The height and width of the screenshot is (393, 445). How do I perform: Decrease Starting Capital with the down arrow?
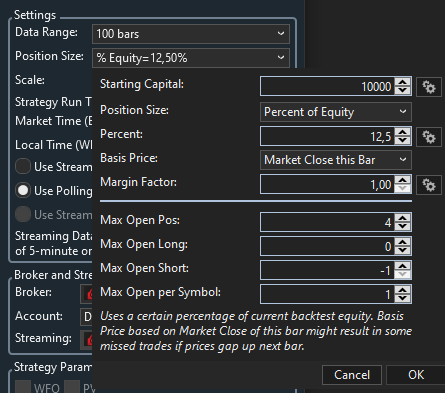(x=403, y=90)
